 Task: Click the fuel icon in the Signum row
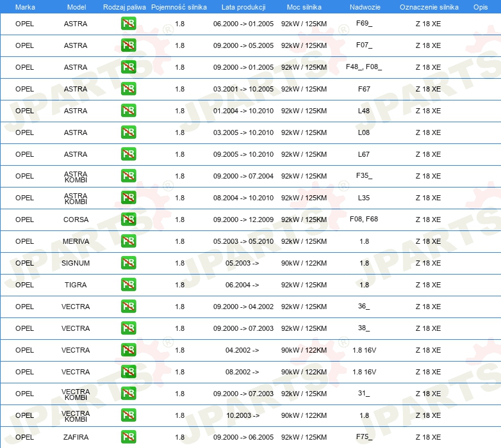click(x=128, y=263)
